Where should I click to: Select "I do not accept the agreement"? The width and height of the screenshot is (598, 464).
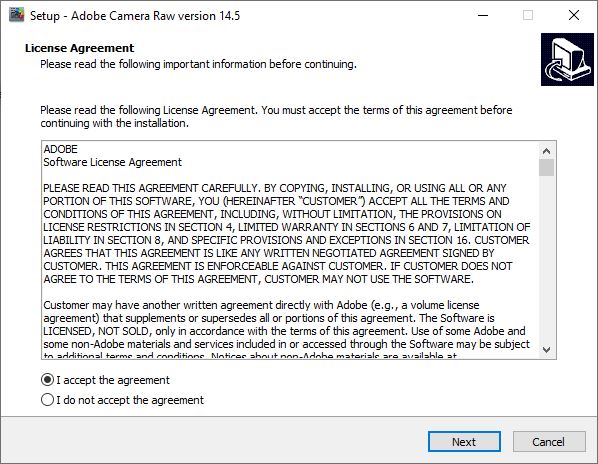click(x=47, y=400)
